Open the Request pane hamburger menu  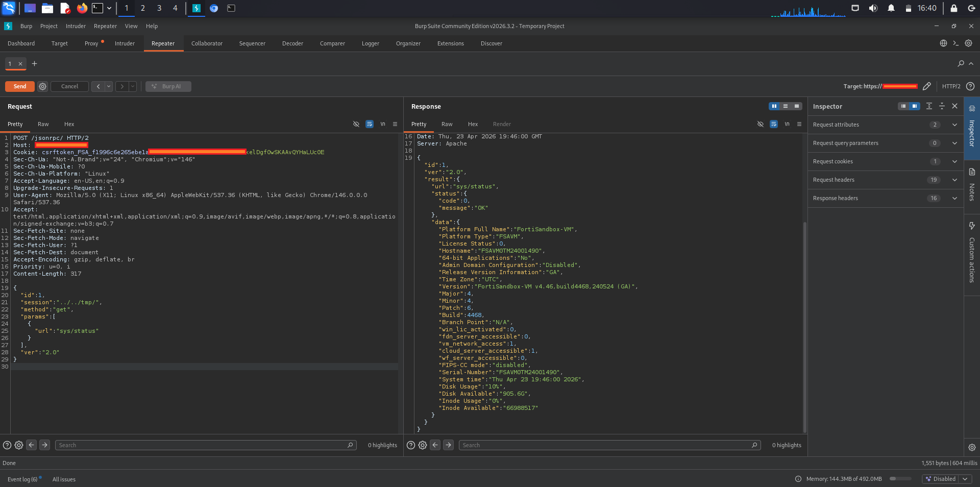(395, 124)
